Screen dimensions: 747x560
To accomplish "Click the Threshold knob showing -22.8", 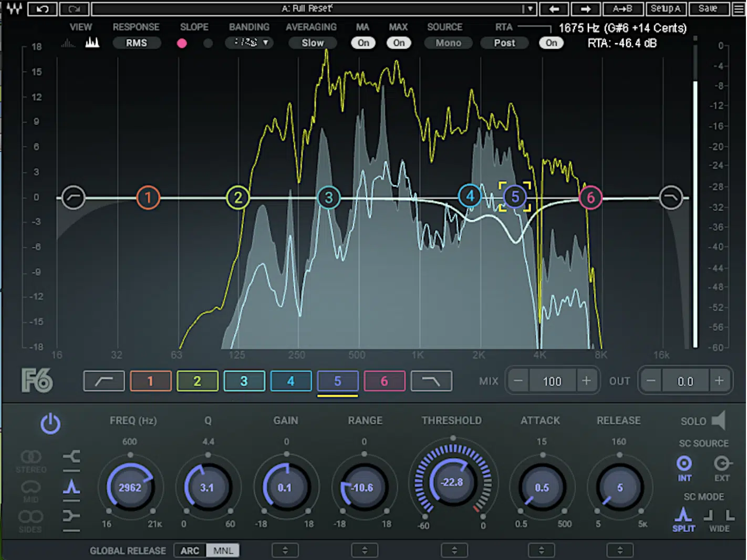I will click(x=452, y=482).
